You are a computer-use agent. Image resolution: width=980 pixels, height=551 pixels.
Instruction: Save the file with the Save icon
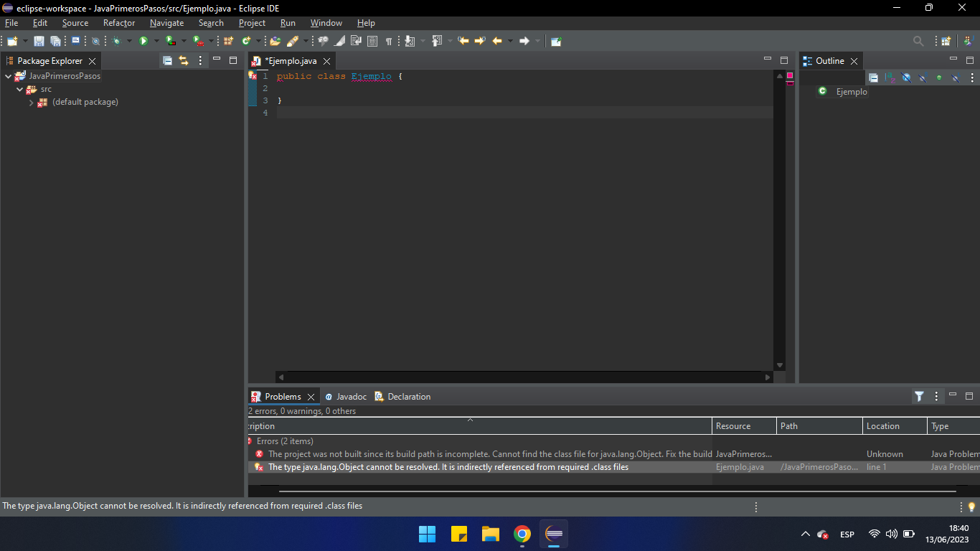(x=39, y=41)
